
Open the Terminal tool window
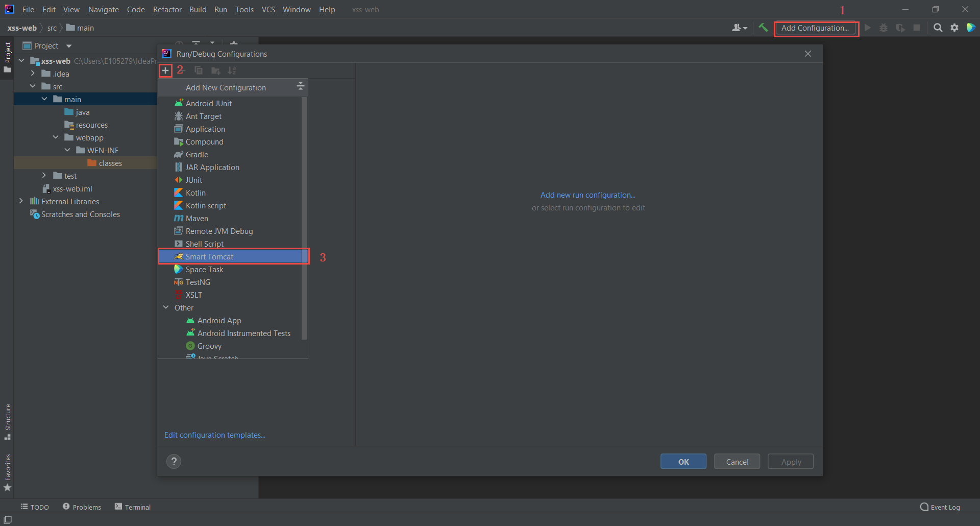(133, 507)
